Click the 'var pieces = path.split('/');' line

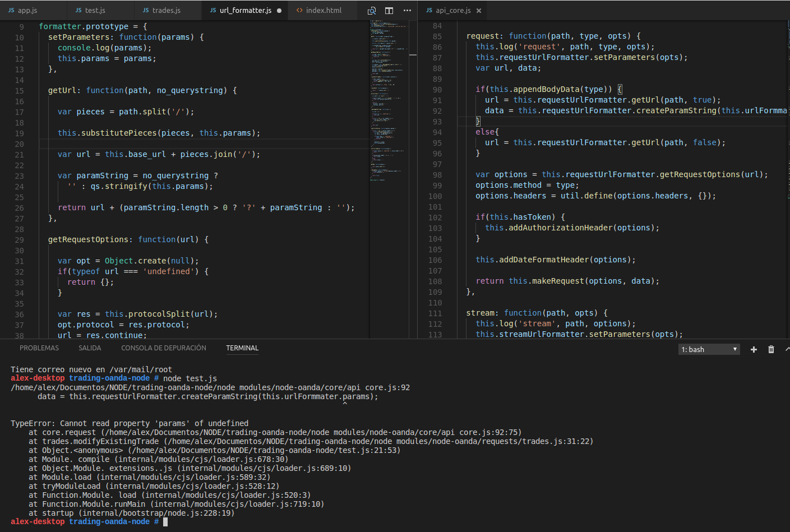(x=126, y=112)
